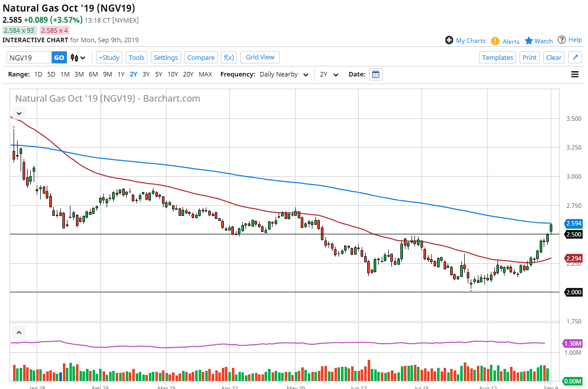Open the Frequency Daily Nearby dropdown
Image resolution: width=588 pixels, height=389 pixels.
pos(284,74)
